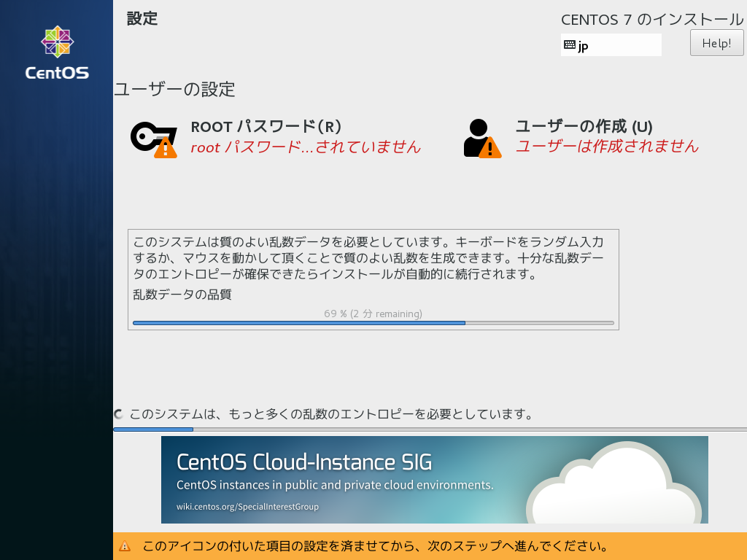Click the CentOS logo in sidebar

(57, 52)
